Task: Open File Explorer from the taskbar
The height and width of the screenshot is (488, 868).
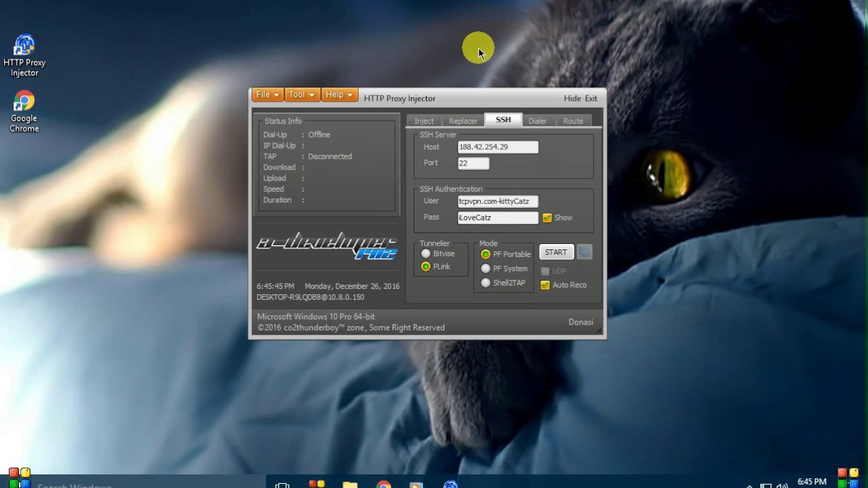Action: coord(350,484)
